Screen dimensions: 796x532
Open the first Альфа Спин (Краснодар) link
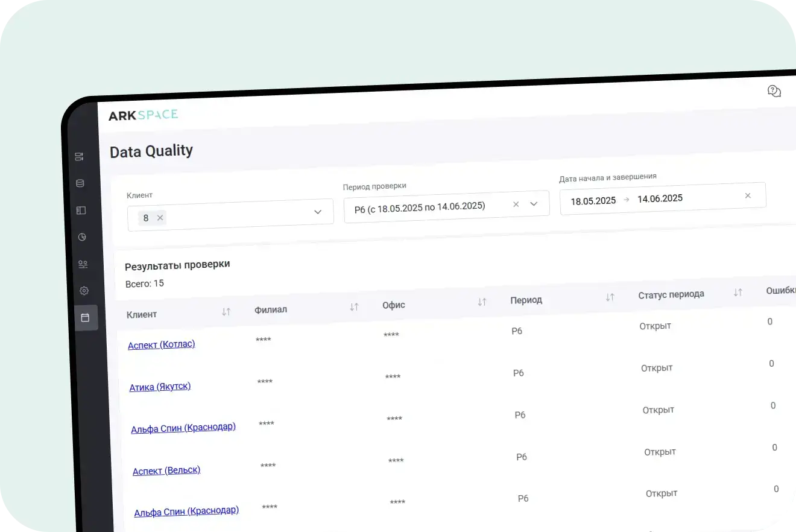(x=183, y=428)
